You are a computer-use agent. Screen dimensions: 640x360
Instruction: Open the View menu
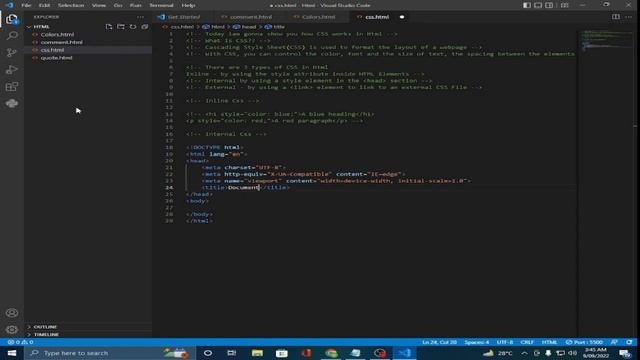point(99,5)
